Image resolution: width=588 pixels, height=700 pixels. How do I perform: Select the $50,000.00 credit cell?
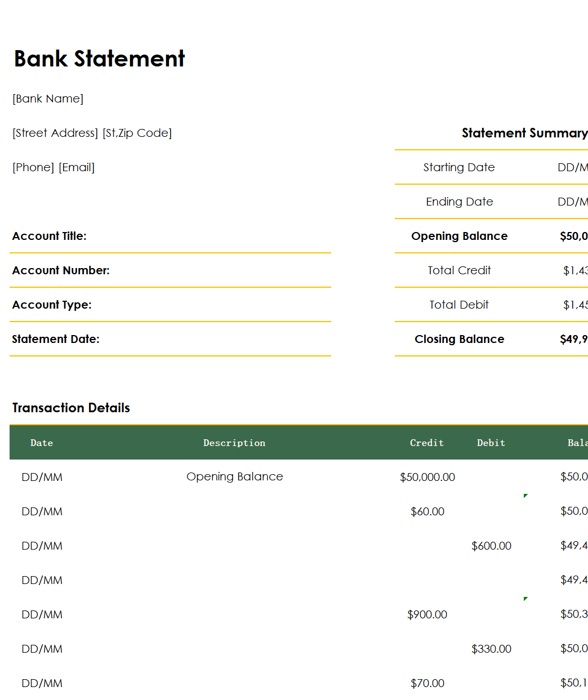[x=427, y=477]
